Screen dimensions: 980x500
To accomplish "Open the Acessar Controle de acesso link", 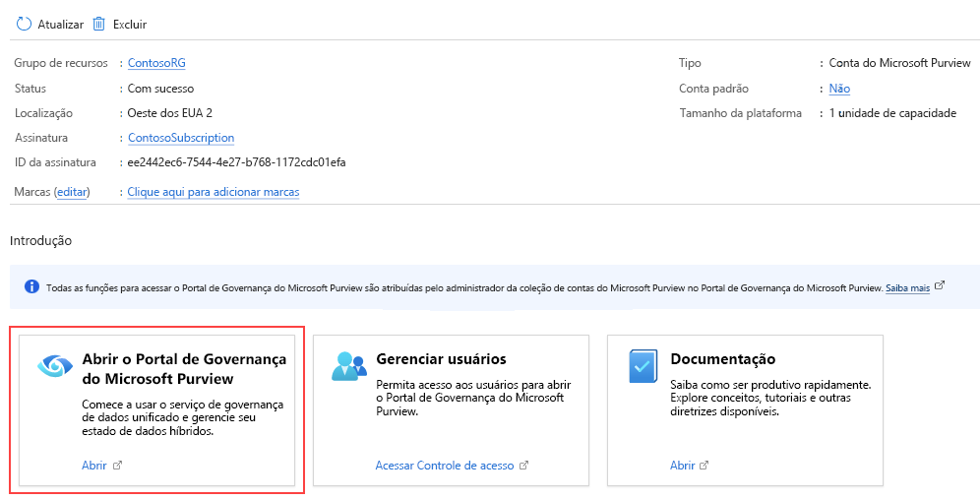I will click(445, 466).
